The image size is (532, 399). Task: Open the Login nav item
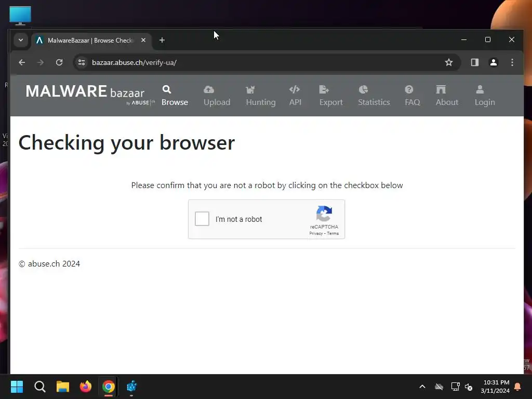pos(485,96)
